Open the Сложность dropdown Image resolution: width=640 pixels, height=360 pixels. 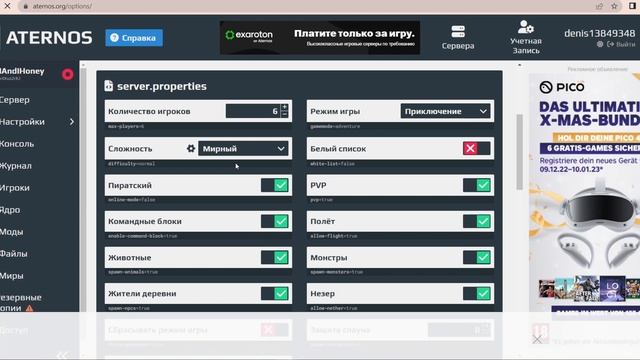(x=243, y=149)
